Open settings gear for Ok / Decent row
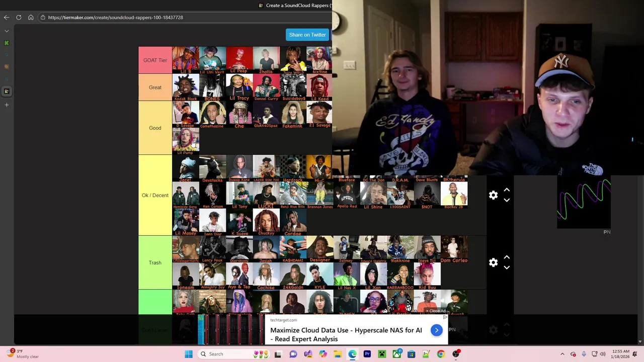The height and width of the screenshot is (362, 644). coord(493,195)
